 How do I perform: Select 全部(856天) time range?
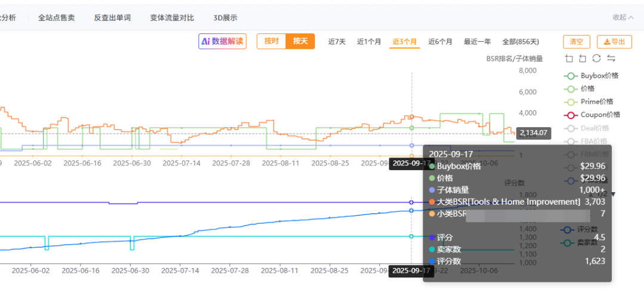coord(521,42)
